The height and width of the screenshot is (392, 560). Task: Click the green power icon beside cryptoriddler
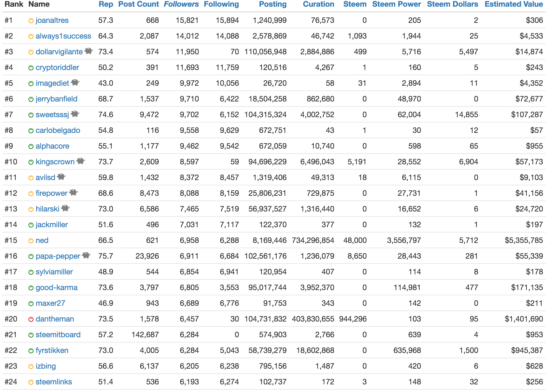[31, 68]
